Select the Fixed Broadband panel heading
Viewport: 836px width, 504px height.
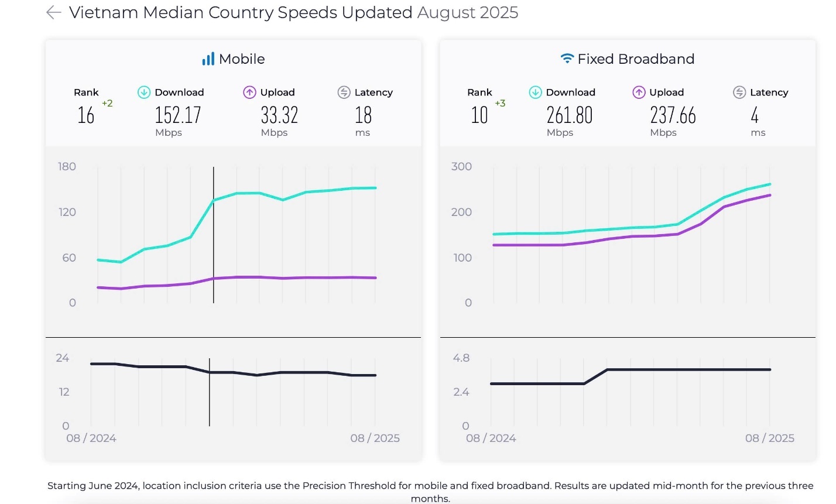click(x=636, y=59)
